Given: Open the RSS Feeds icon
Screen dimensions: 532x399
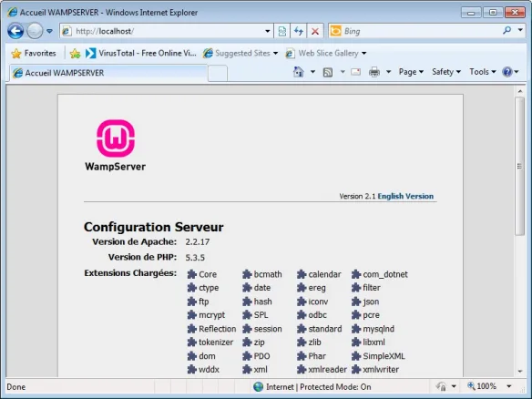Looking at the screenshot, I should pyautogui.click(x=328, y=72).
